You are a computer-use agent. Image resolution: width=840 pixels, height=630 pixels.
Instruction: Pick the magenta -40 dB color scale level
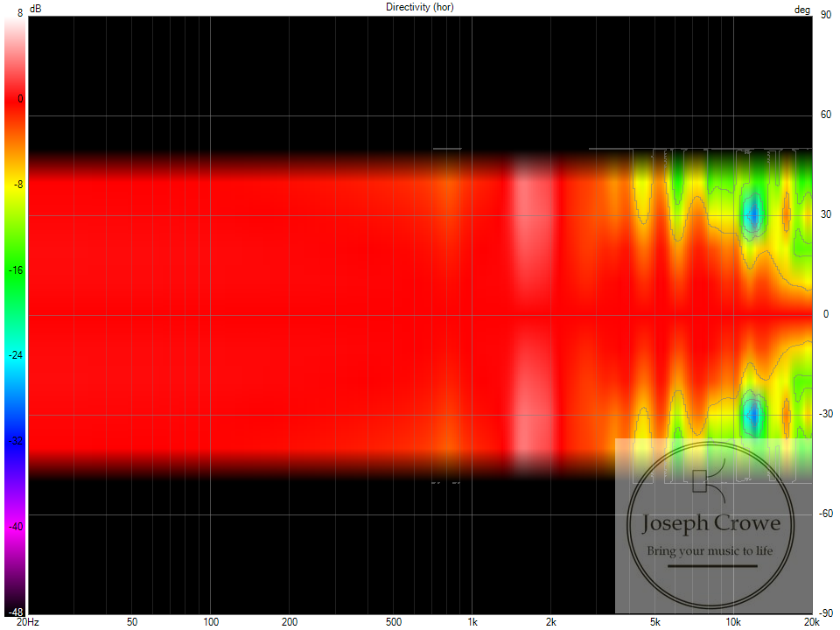coord(15,526)
